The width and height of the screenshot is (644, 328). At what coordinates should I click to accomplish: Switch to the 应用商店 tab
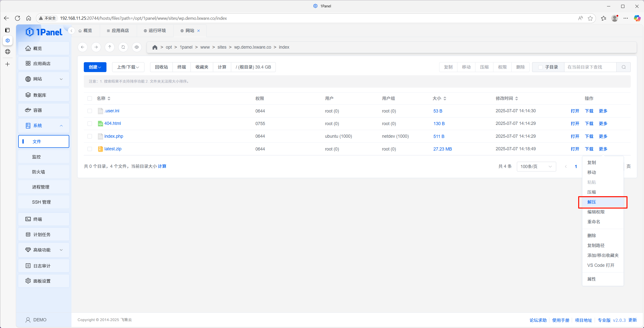(x=118, y=30)
